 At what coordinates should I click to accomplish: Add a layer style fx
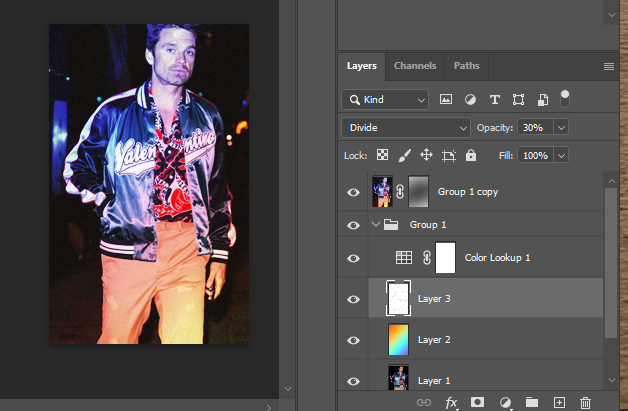(451, 402)
